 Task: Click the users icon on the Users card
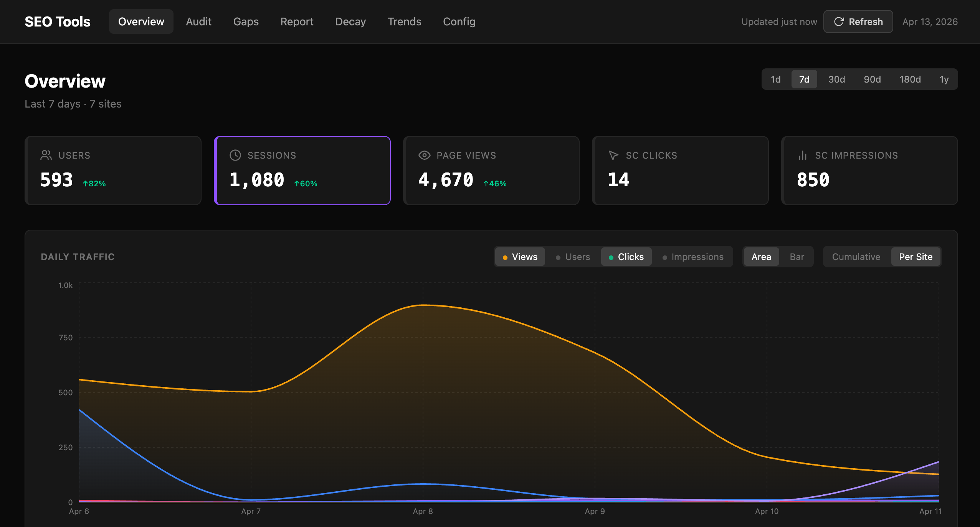[46, 155]
